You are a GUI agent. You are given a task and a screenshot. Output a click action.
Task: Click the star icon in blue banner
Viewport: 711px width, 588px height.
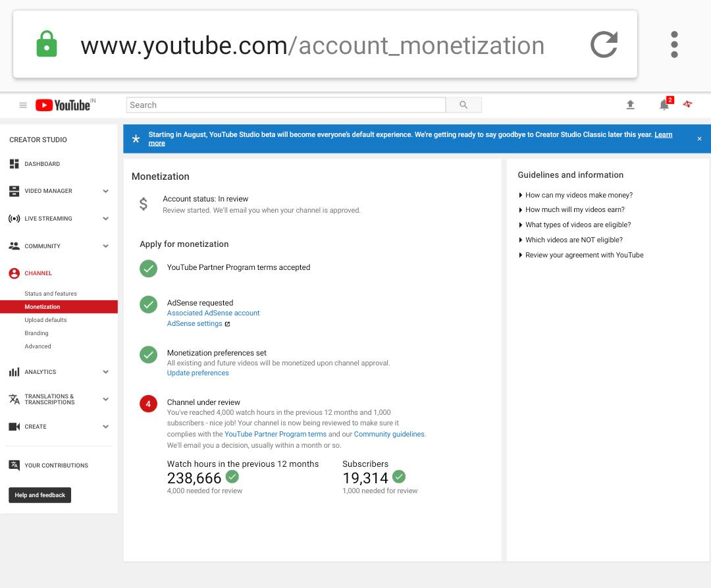(136, 139)
